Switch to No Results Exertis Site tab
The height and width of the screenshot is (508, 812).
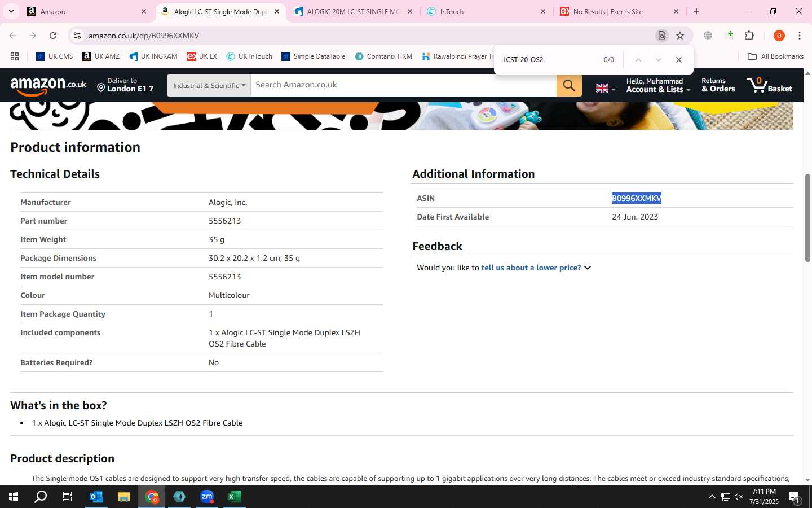pos(619,11)
